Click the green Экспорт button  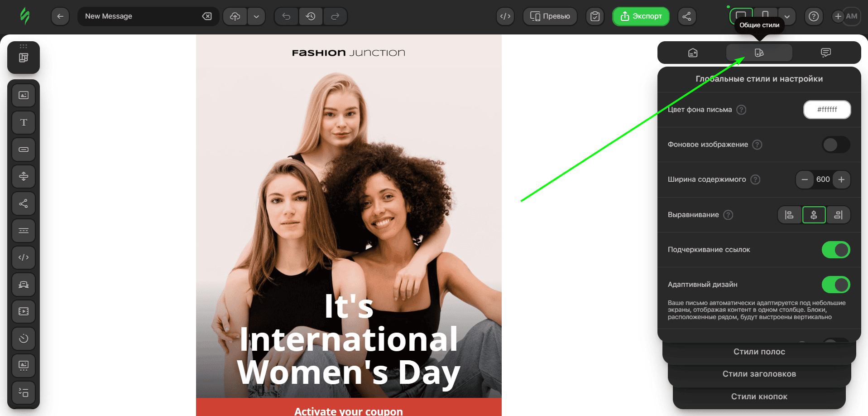point(641,16)
